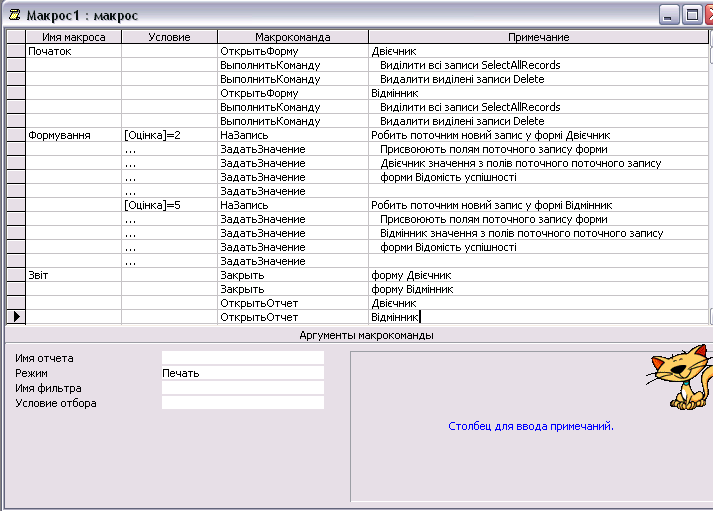Select the row selector for the Початок row

pos(16,51)
